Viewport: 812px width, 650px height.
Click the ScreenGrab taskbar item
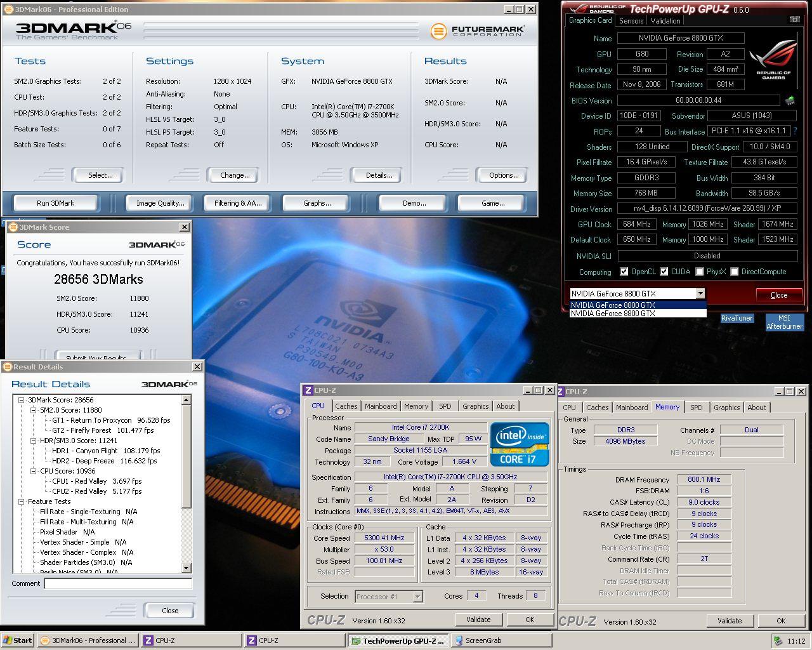coord(501,640)
